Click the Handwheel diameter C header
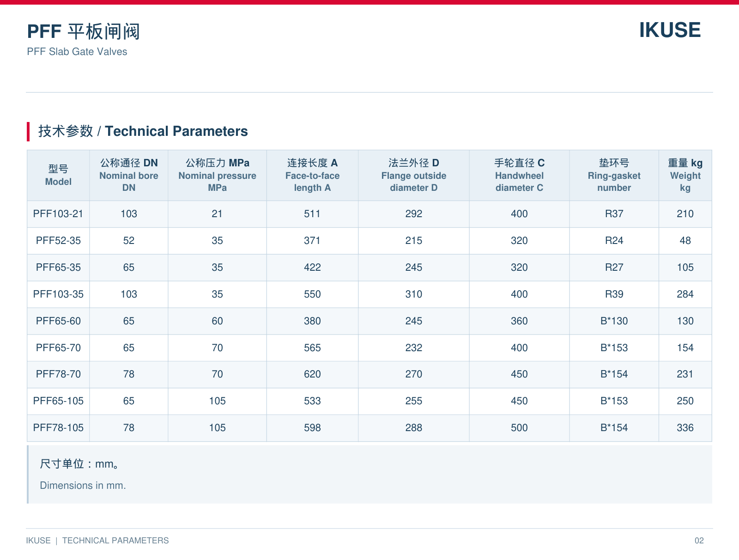739x560 pixels. (519, 175)
